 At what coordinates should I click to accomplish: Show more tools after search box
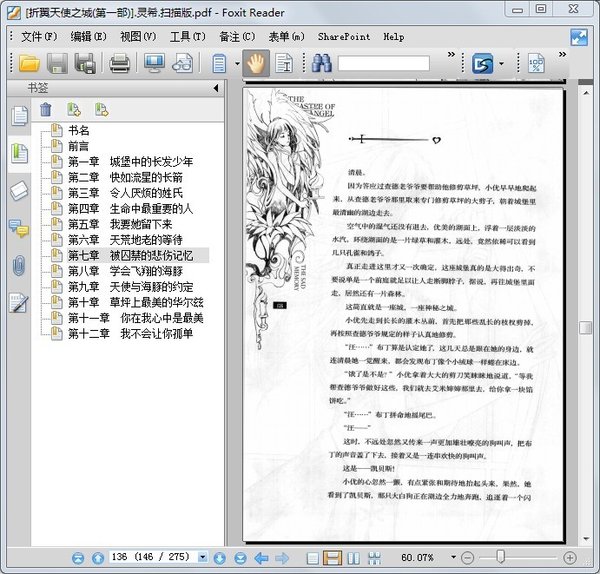[452, 54]
